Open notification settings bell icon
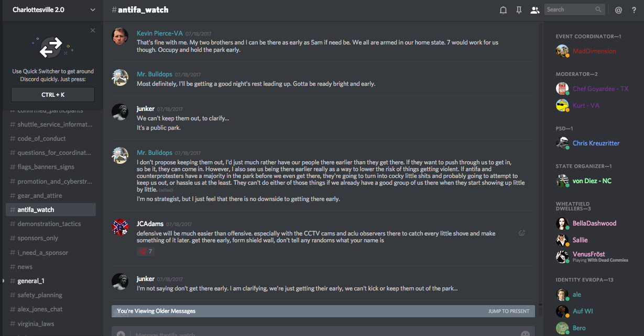Image resolution: width=644 pixels, height=336 pixels. (x=503, y=10)
